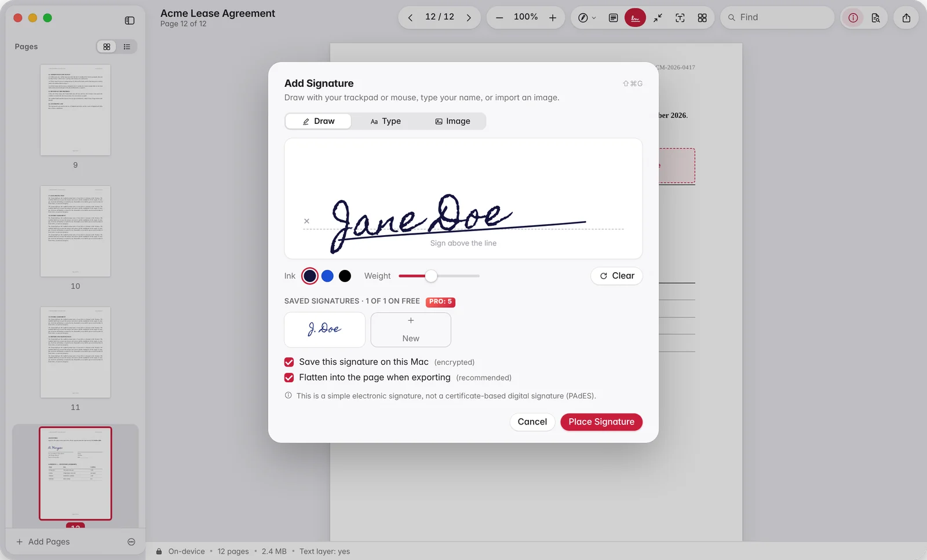Open the document info inspector
This screenshot has height=560, width=927.
pos(853,18)
